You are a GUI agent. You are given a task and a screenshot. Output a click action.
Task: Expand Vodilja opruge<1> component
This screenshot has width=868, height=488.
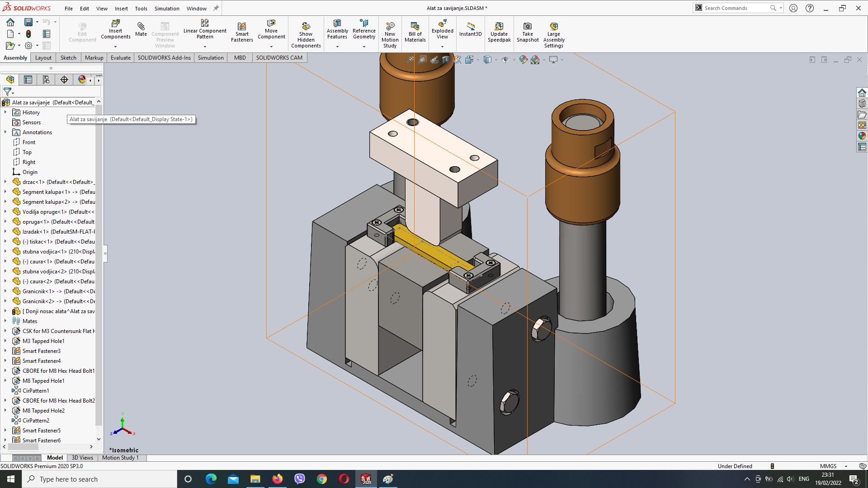[x=5, y=211]
